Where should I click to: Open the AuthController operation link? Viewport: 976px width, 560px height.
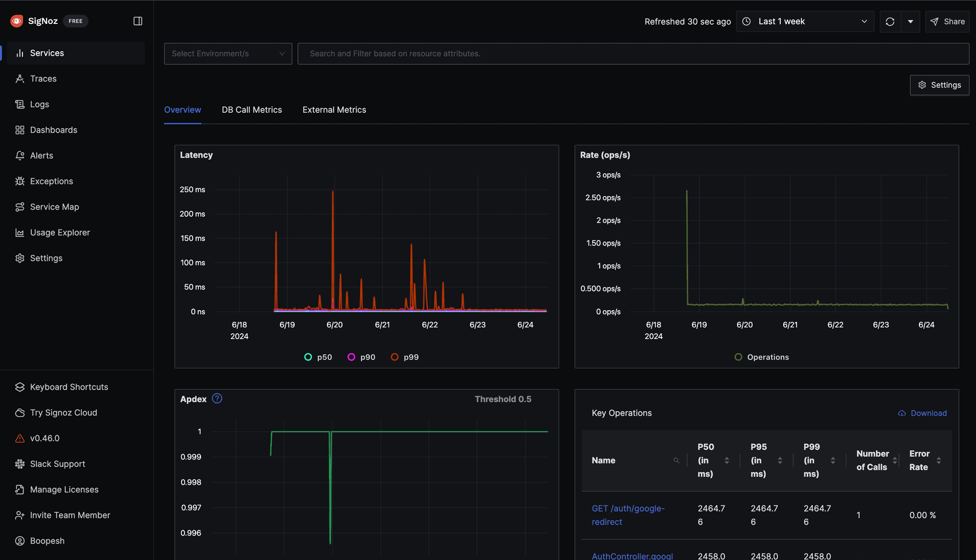(632, 556)
